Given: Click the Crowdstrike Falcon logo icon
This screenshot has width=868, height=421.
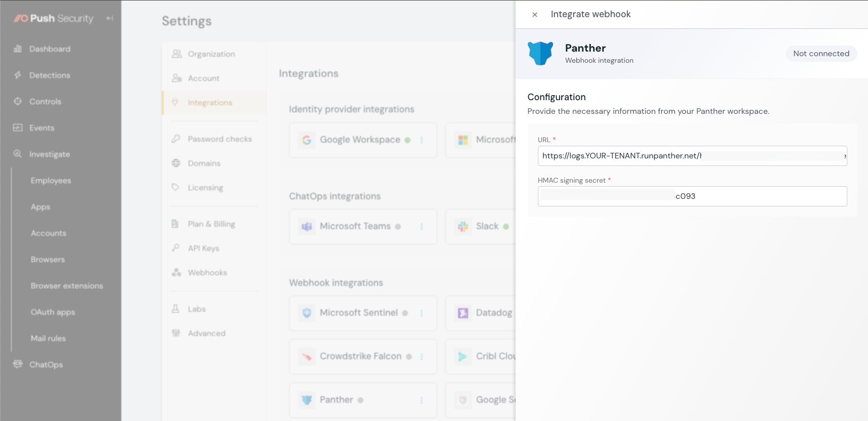Looking at the screenshot, I should pyautogui.click(x=307, y=357).
